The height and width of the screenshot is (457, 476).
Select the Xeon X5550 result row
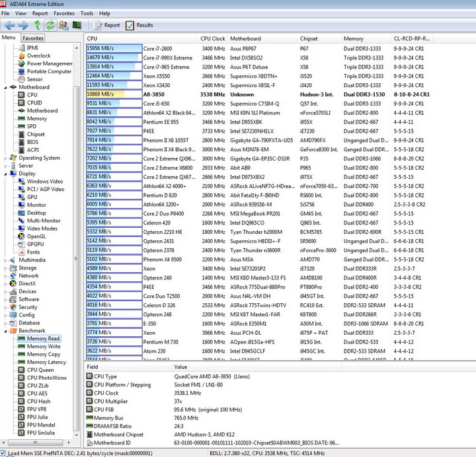[259, 76]
